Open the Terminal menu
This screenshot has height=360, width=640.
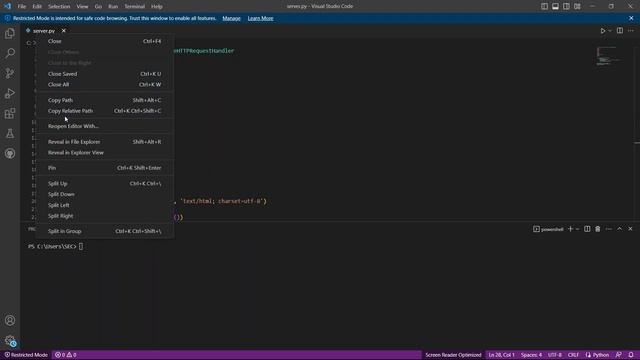(x=135, y=7)
